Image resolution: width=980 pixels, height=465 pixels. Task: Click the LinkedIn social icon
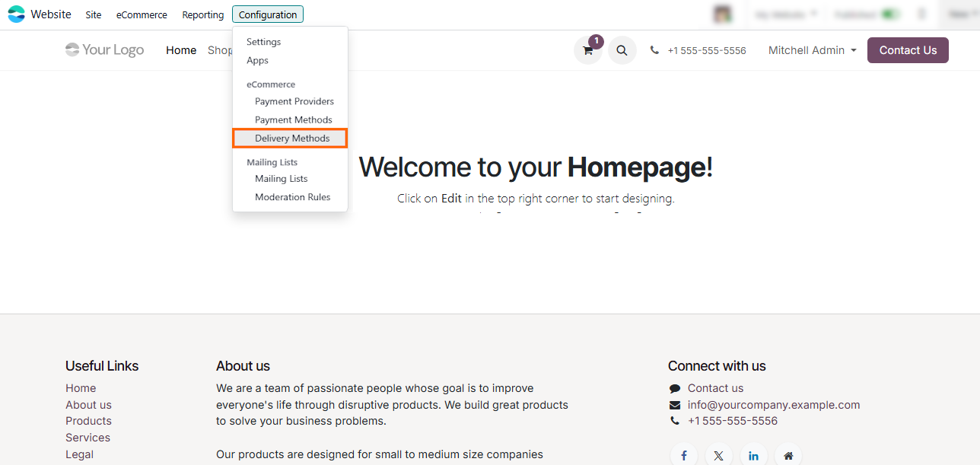753,455
